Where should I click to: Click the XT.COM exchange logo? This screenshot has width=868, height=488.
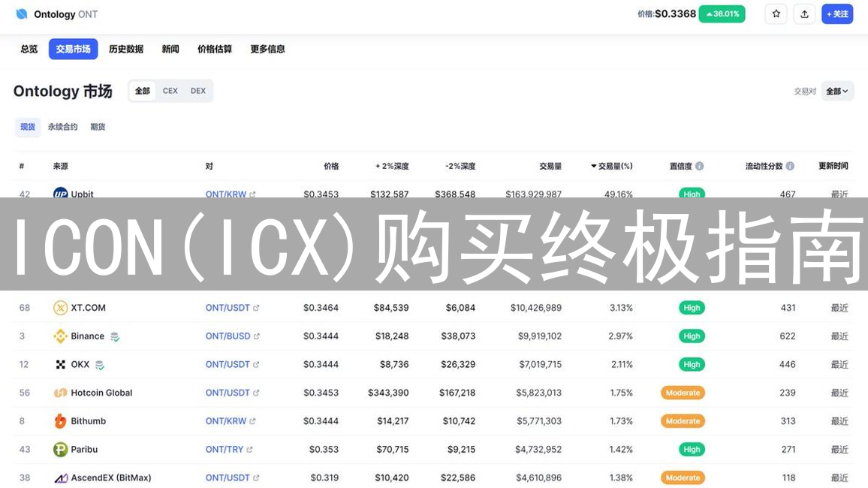pyautogui.click(x=60, y=308)
